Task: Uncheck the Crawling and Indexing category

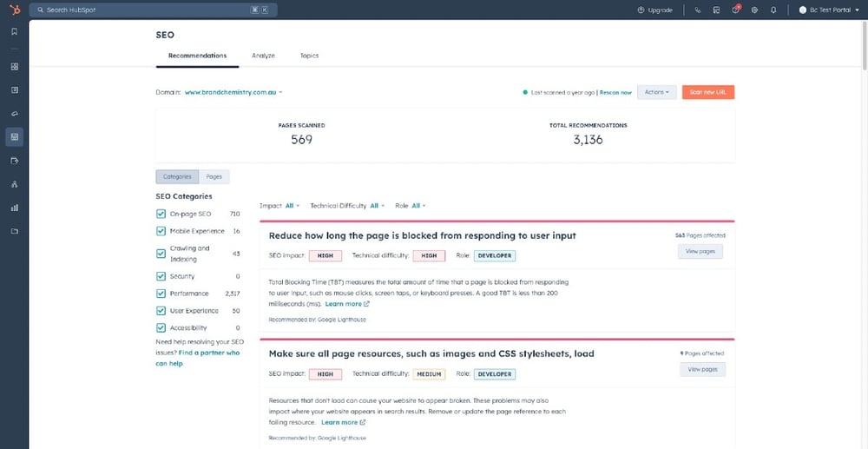Action: 161,254
